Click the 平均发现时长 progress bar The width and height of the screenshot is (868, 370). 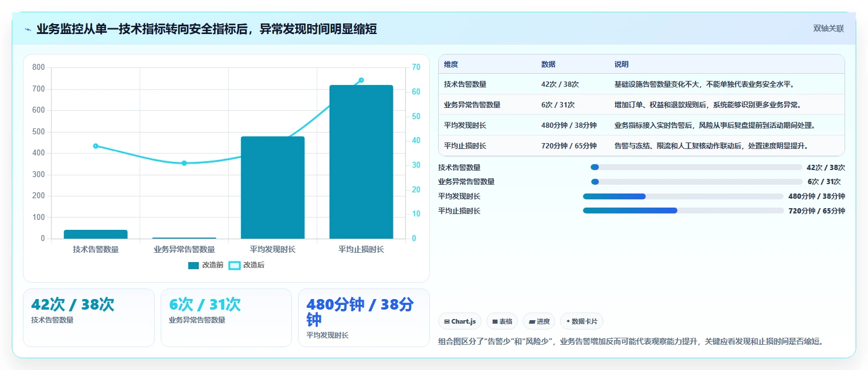[x=683, y=196]
